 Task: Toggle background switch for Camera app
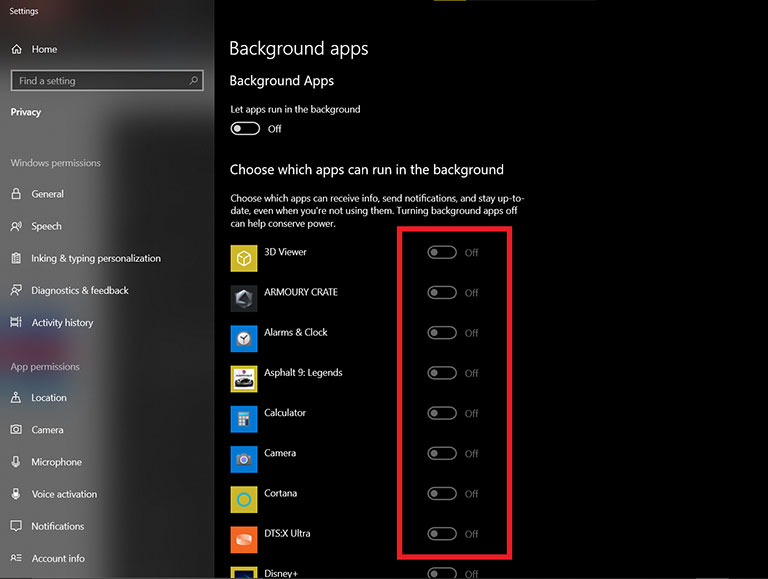click(442, 453)
